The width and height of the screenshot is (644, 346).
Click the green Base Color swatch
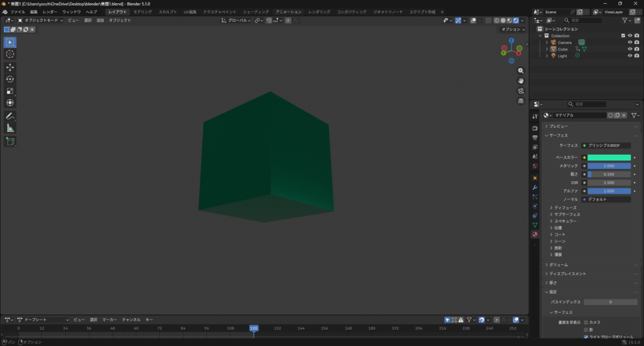click(609, 157)
